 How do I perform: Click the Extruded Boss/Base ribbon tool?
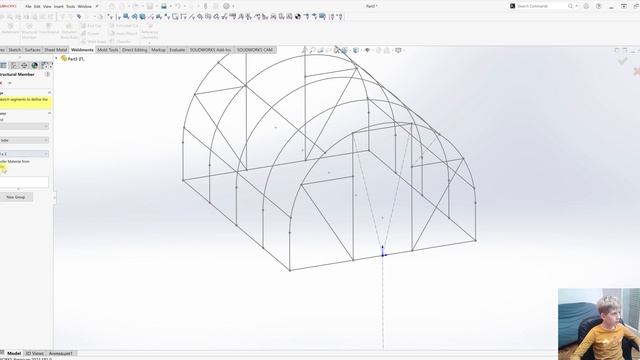[69, 31]
